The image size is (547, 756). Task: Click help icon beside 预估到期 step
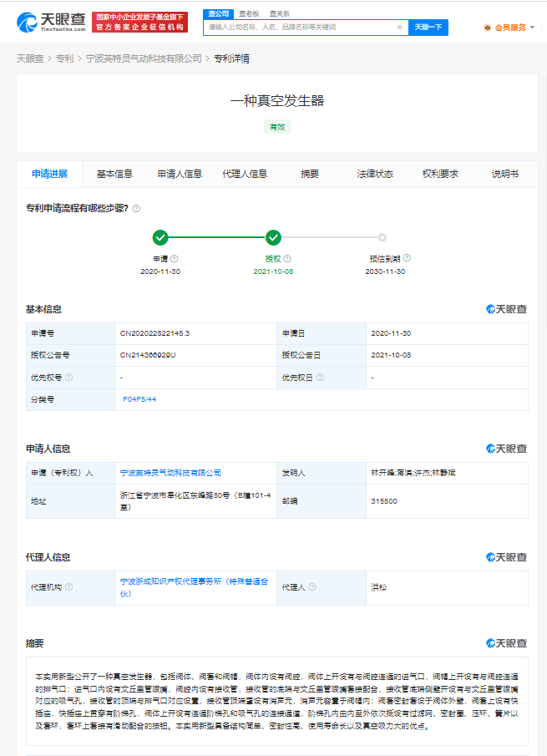tap(407, 259)
